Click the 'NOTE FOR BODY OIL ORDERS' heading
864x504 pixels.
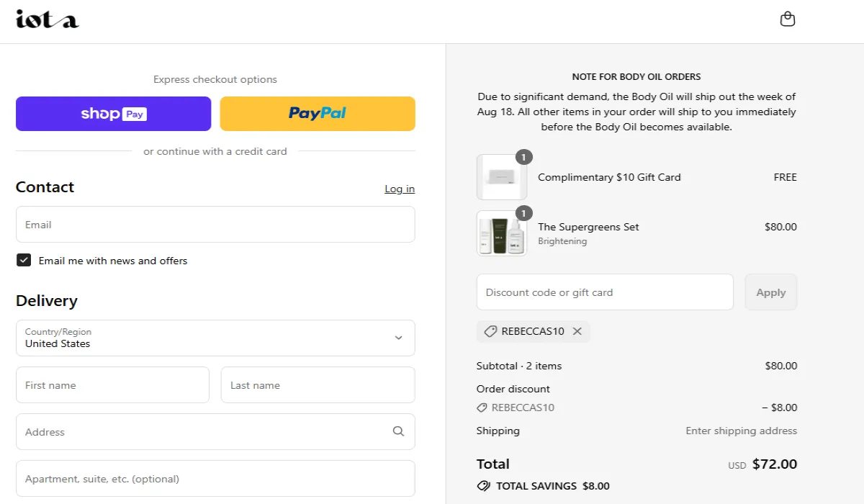(x=636, y=76)
